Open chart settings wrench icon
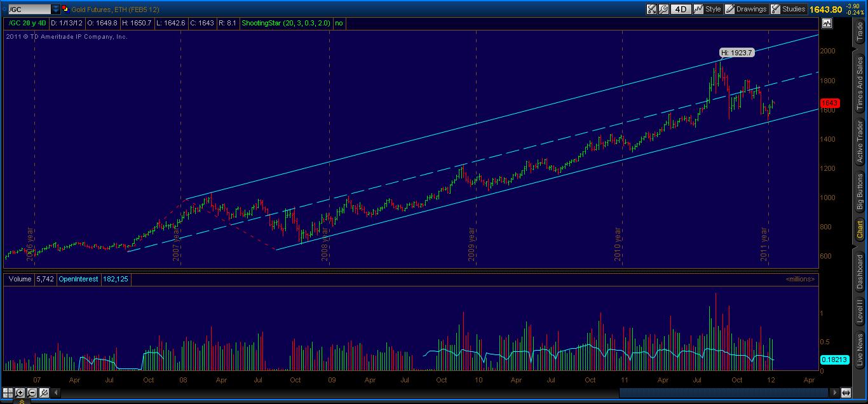This screenshot has width=868, height=404. coord(664,9)
